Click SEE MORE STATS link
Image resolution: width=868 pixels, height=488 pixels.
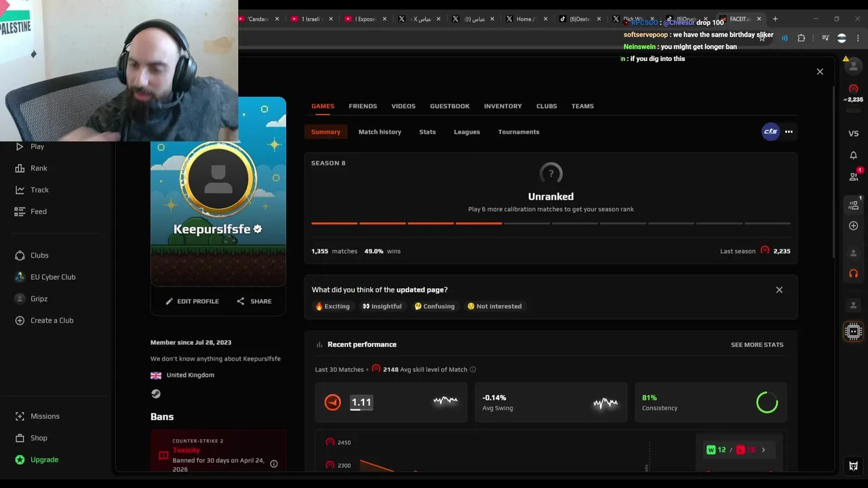[x=757, y=345]
